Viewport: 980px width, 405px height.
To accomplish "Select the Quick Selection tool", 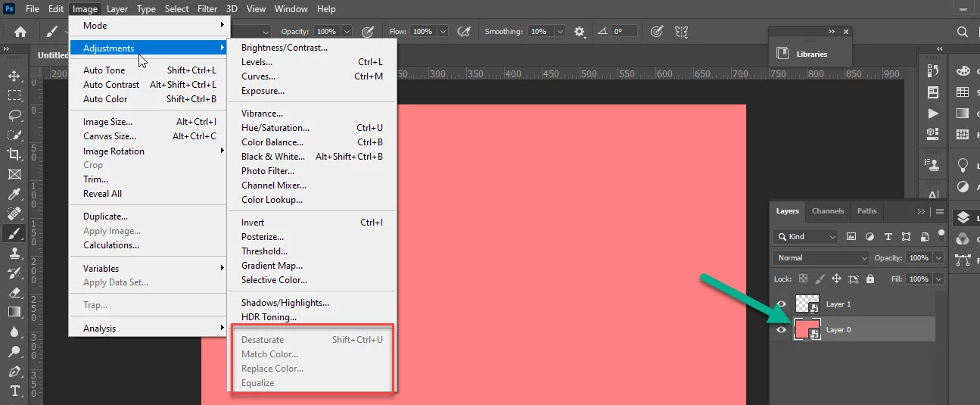I will [x=14, y=135].
